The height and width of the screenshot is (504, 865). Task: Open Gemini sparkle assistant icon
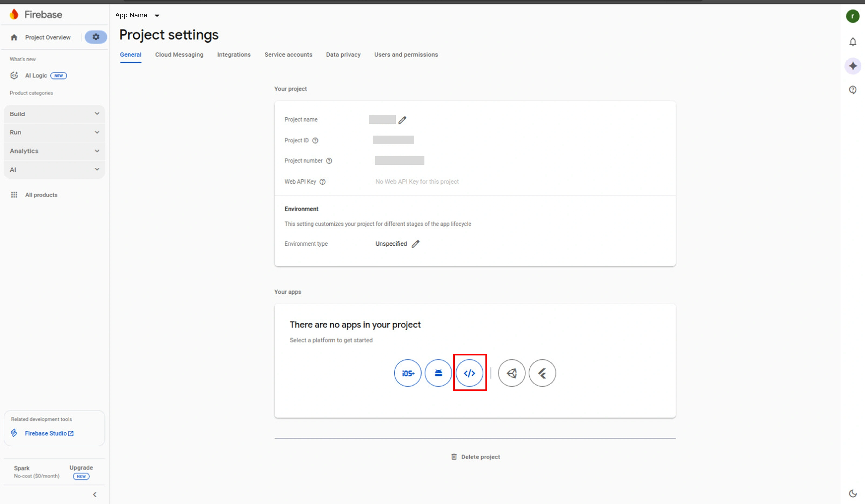(x=853, y=66)
